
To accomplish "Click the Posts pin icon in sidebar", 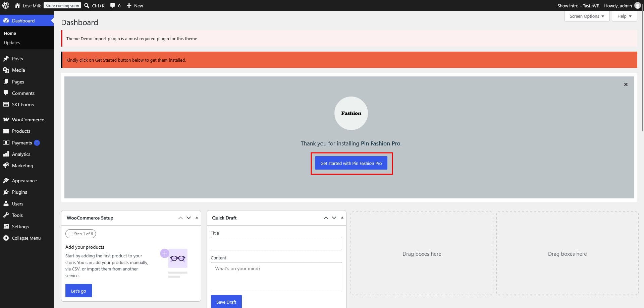I will (6, 59).
